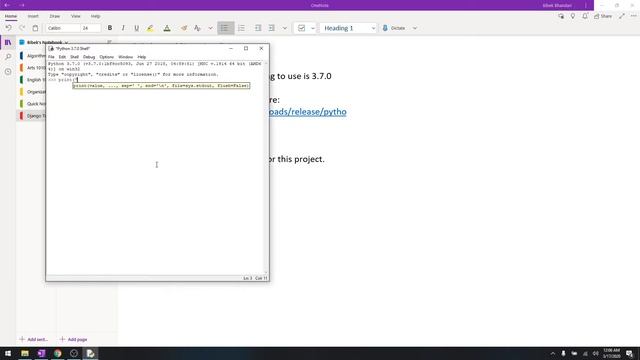
Task: Apply Bold formatting
Action: click(x=110, y=28)
